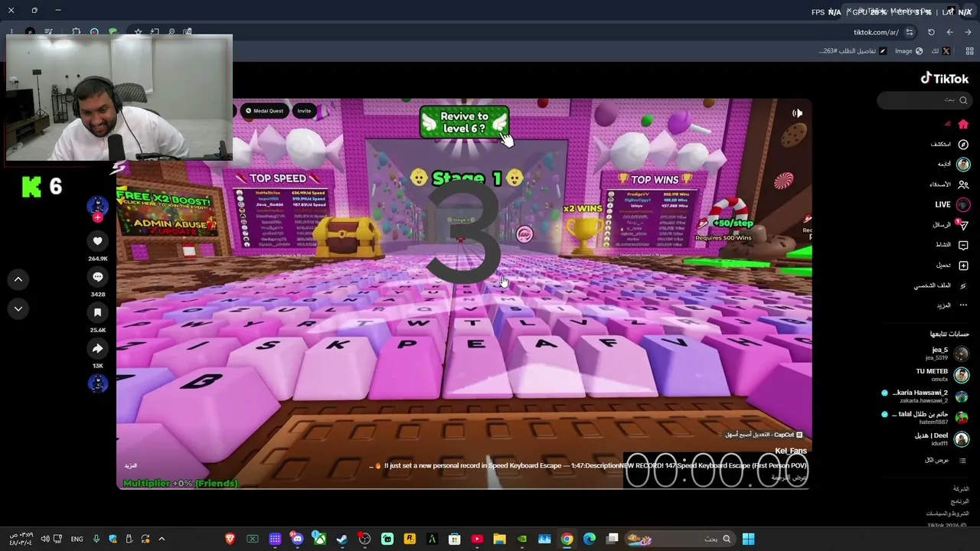Open File Explorer from the taskbar

point(499,539)
